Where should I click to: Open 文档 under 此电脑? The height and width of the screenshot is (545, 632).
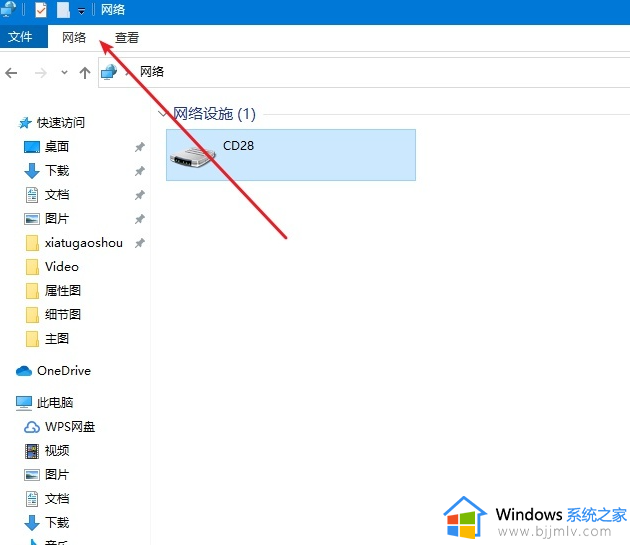click(57, 499)
